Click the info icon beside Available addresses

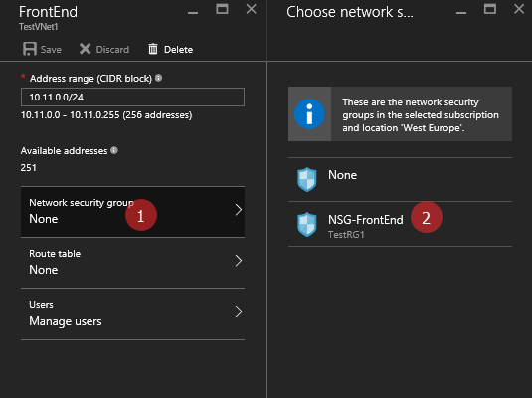click(114, 150)
